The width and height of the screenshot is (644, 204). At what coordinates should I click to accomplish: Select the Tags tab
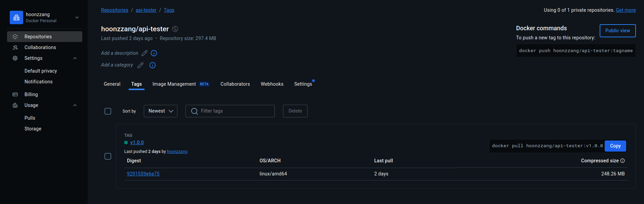(136, 84)
